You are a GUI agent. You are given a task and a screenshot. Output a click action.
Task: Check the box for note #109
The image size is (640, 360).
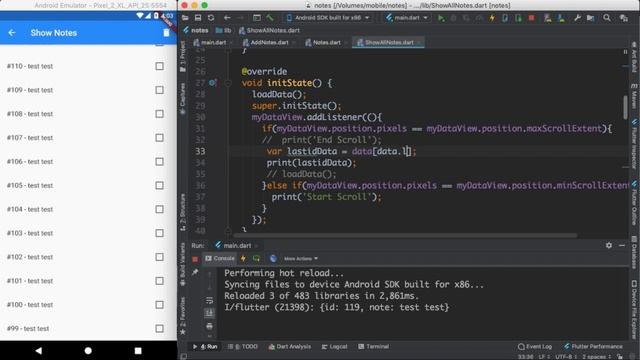[x=160, y=90]
